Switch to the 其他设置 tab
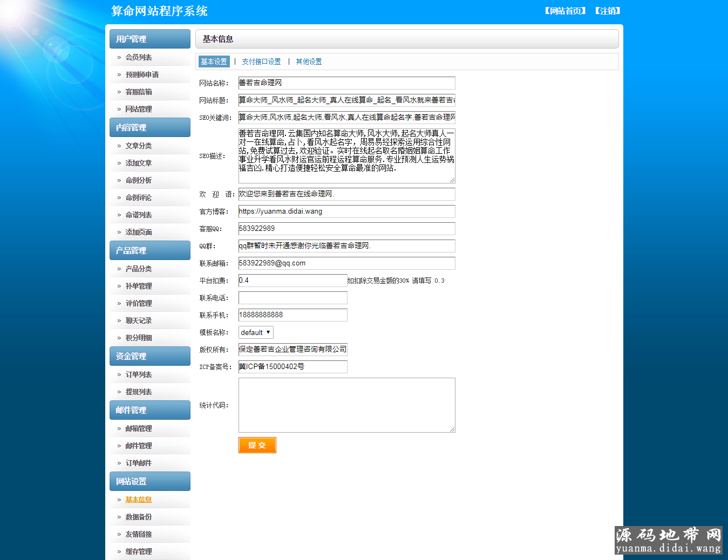This screenshot has width=728, height=560. click(x=309, y=62)
